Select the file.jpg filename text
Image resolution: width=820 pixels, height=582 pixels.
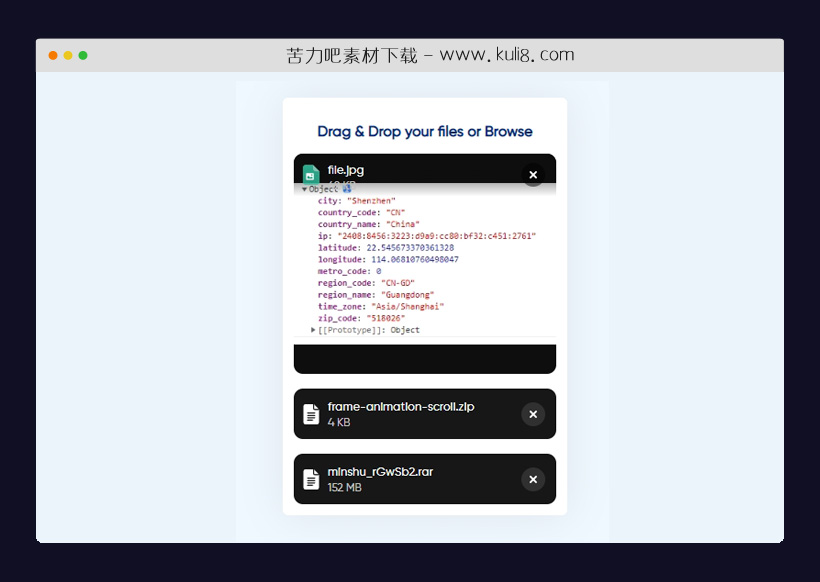345,170
